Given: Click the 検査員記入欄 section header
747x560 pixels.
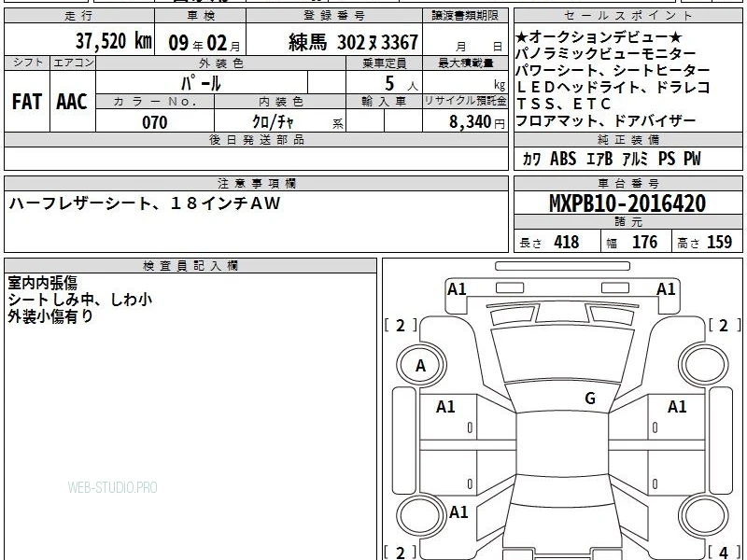Looking at the screenshot, I should coord(190,266).
